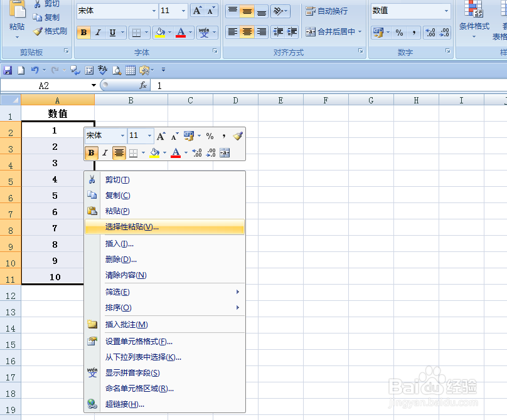Choose 设置单元格格式(F)... from the context menu
Image resolution: width=507 pixels, height=420 pixels.
164,341
